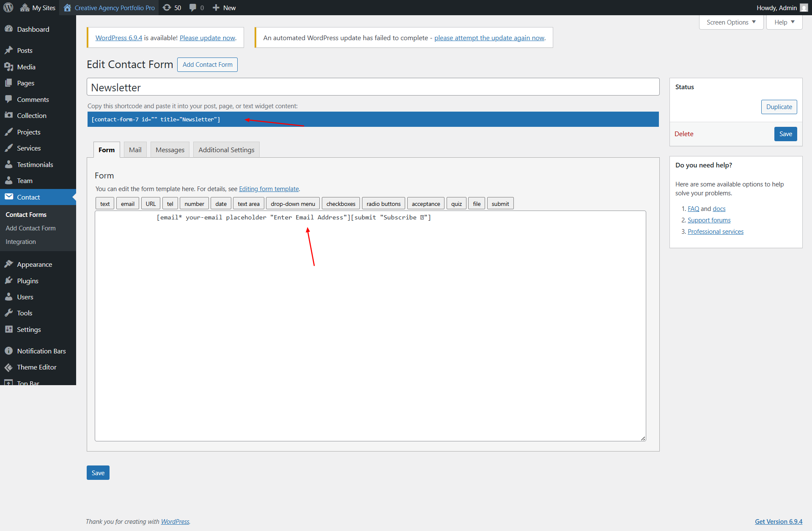Click the Notification Bars info icon
The height and width of the screenshot is (531, 812).
click(x=8, y=351)
